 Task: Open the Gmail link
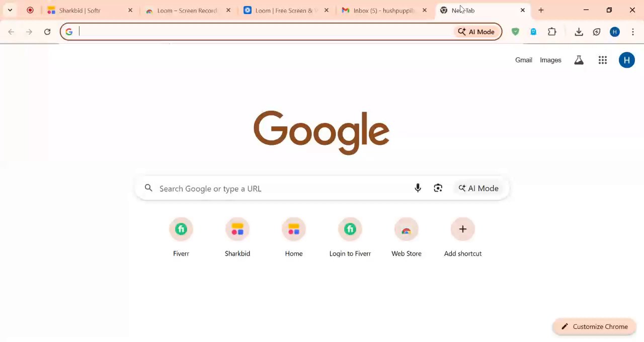click(x=524, y=60)
